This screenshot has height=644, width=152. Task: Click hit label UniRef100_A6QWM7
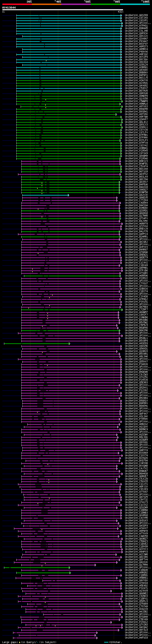(x=137, y=312)
